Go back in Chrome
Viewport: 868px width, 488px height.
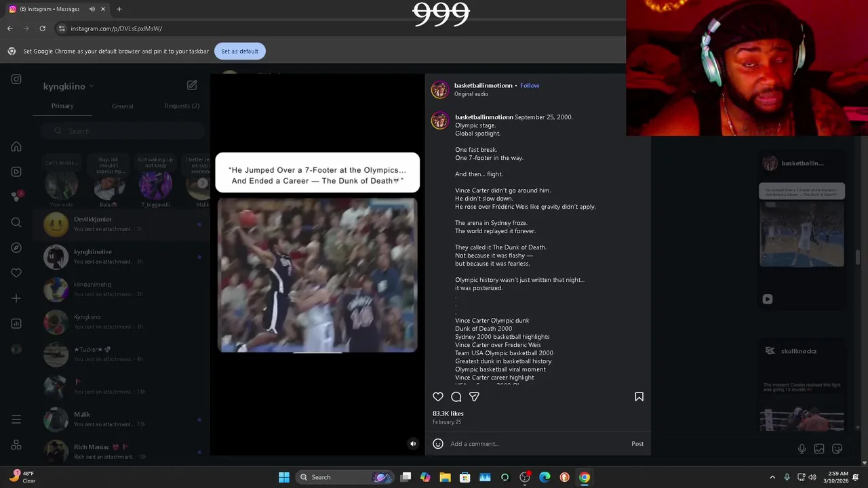pos(9,28)
